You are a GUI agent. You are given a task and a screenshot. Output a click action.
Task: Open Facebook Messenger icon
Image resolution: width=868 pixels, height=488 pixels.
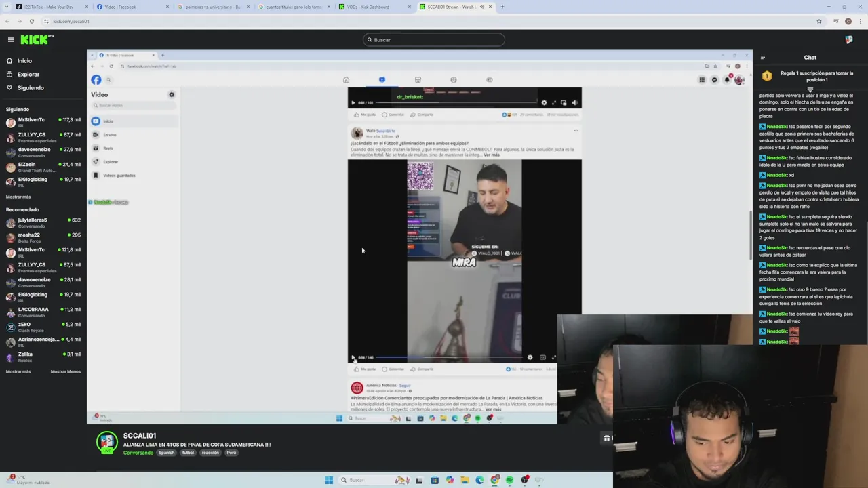coord(714,80)
